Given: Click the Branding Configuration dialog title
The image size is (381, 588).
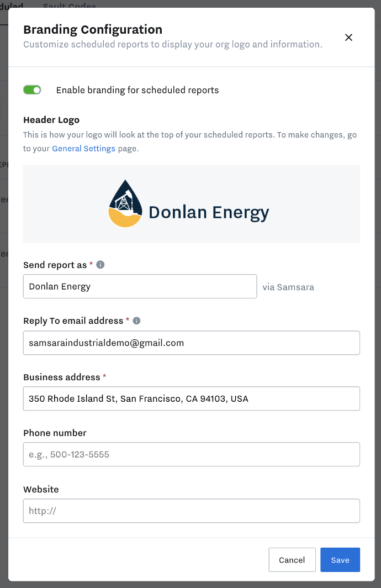Looking at the screenshot, I should point(93,30).
